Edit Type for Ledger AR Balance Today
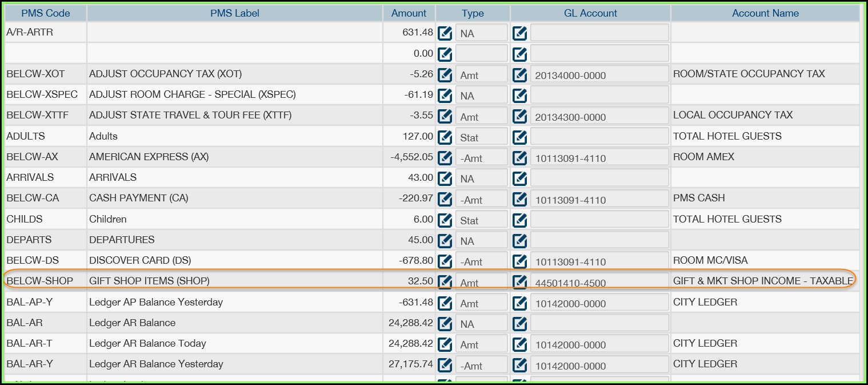The height and width of the screenshot is (385, 868). click(445, 344)
